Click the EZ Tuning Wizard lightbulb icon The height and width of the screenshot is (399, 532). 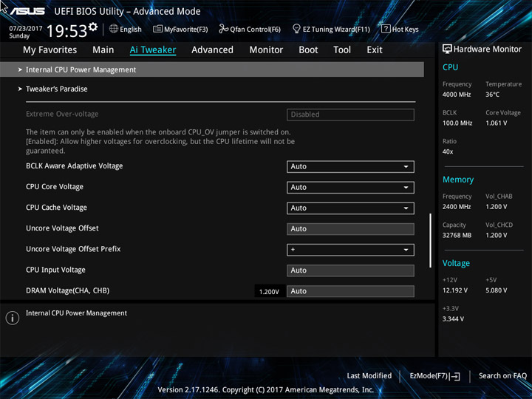coord(296,29)
